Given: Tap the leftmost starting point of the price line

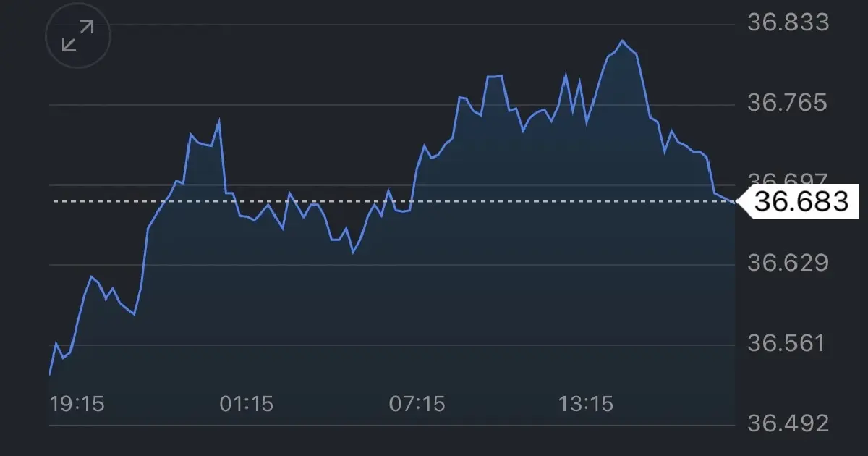Looking at the screenshot, I should [50, 373].
